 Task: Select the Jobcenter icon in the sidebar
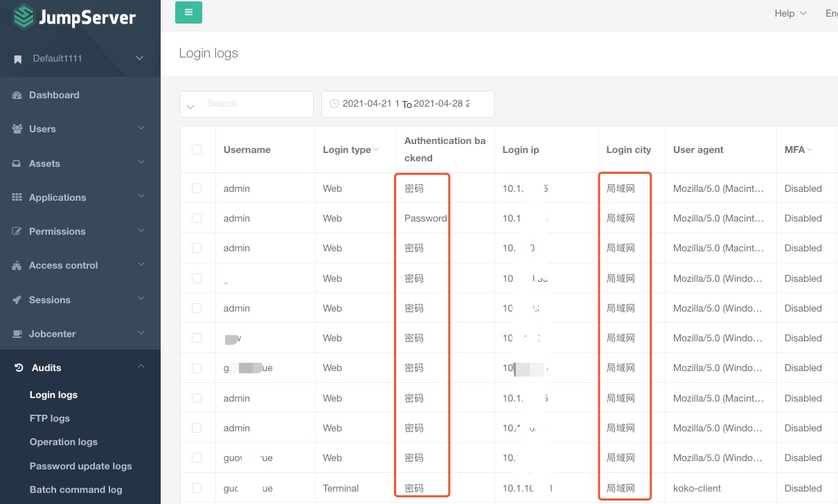click(15, 334)
